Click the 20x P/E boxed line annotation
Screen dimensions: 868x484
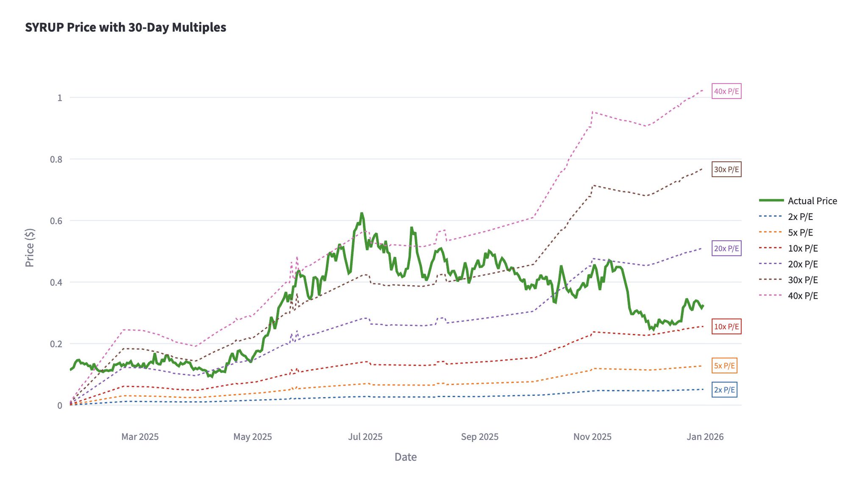[726, 248]
